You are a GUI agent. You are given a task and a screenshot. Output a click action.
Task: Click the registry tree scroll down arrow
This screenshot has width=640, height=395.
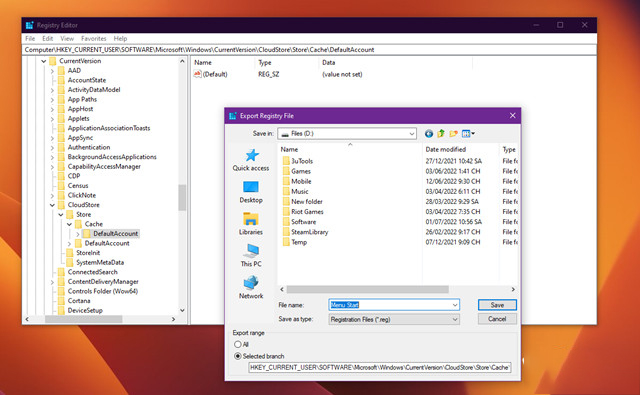182,311
